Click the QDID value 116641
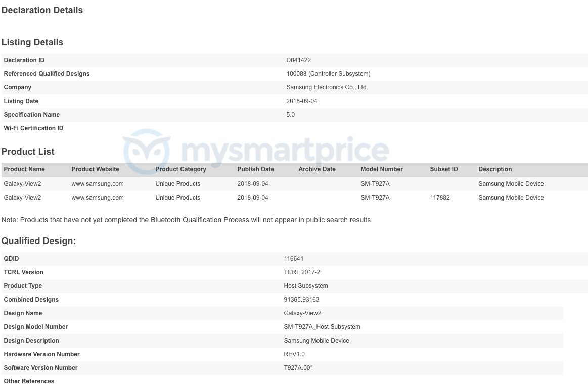 tap(294, 259)
